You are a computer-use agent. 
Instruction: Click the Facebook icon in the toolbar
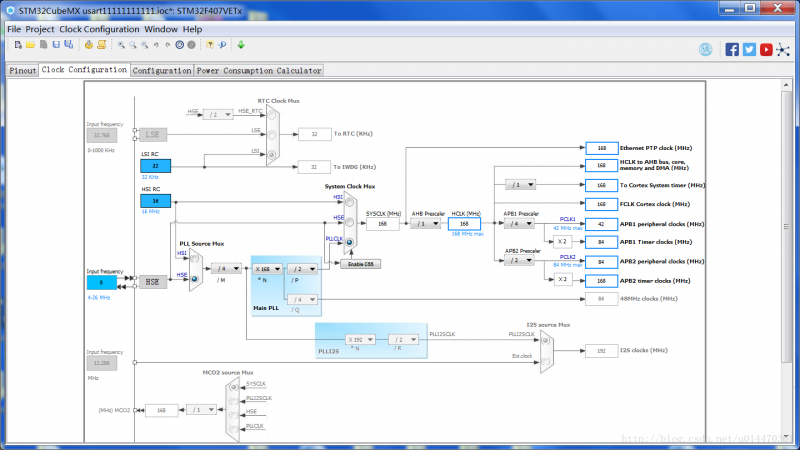click(x=732, y=49)
